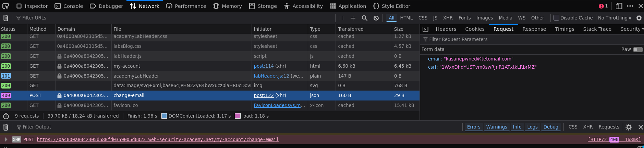Collapse the request details pane icon
644x148 pixels.
point(425,29)
